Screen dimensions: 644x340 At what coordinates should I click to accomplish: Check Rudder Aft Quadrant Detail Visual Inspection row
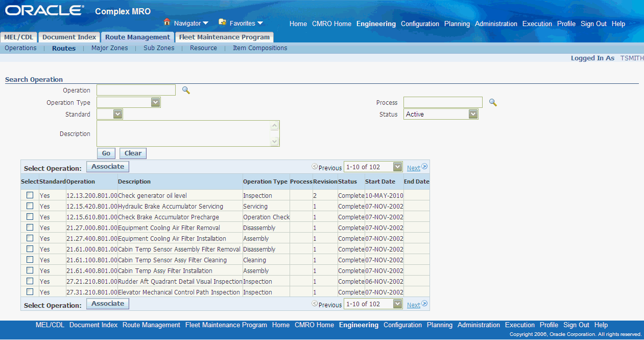[30, 281]
